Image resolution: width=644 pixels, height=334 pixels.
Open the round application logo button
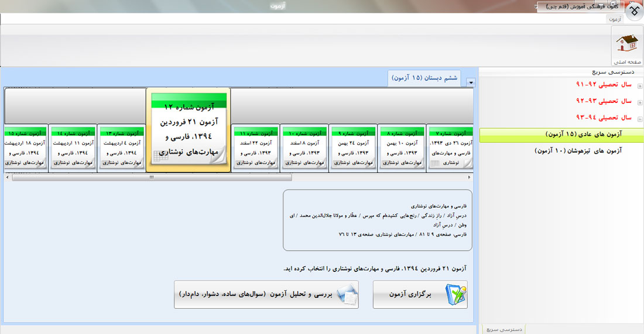coord(634,11)
